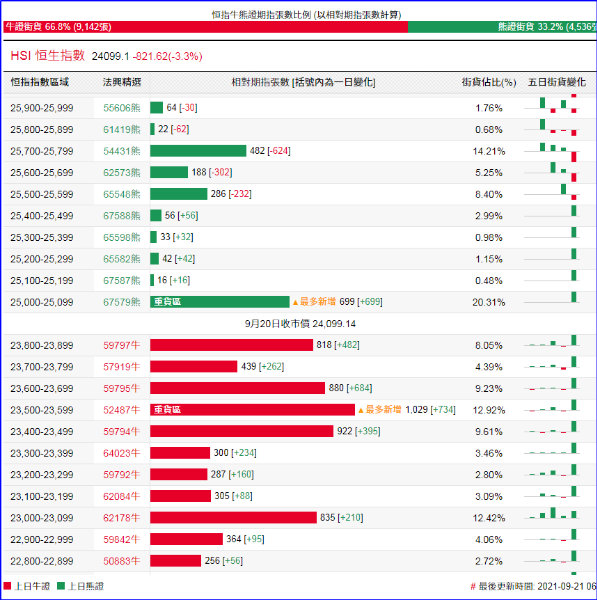Click the 恒指指數區域 column header
Viewport: 597px width, 600px height.
pyautogui.click(x=39, y=82)
